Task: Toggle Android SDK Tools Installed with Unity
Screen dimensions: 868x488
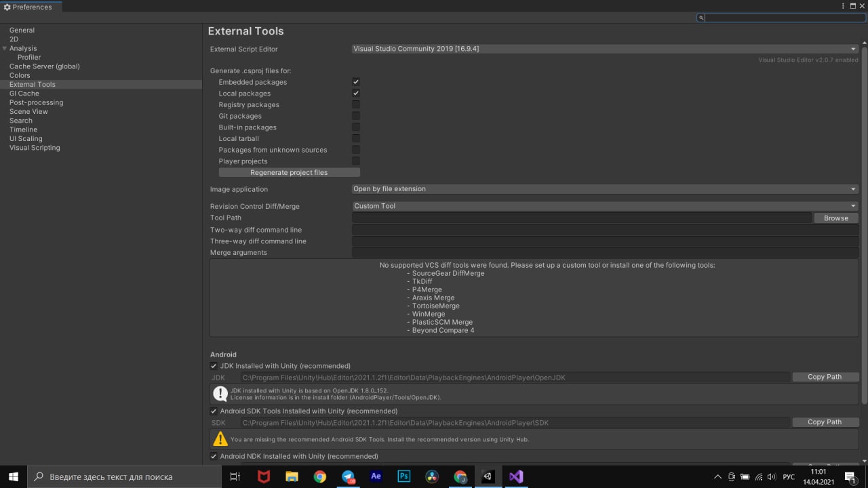Action: pyautogui.click(x=214, y=411)
